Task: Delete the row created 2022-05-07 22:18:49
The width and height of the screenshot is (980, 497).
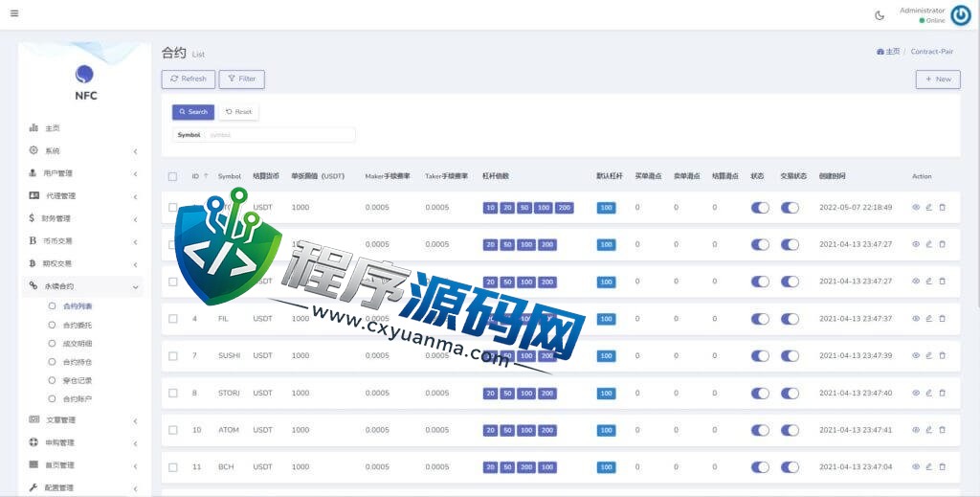Action: pyautogui.click(x=943, y=208)
